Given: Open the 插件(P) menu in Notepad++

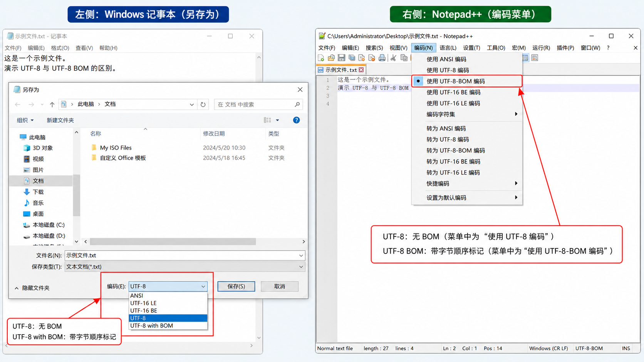Looking at the screenshot, I should 565,48.
